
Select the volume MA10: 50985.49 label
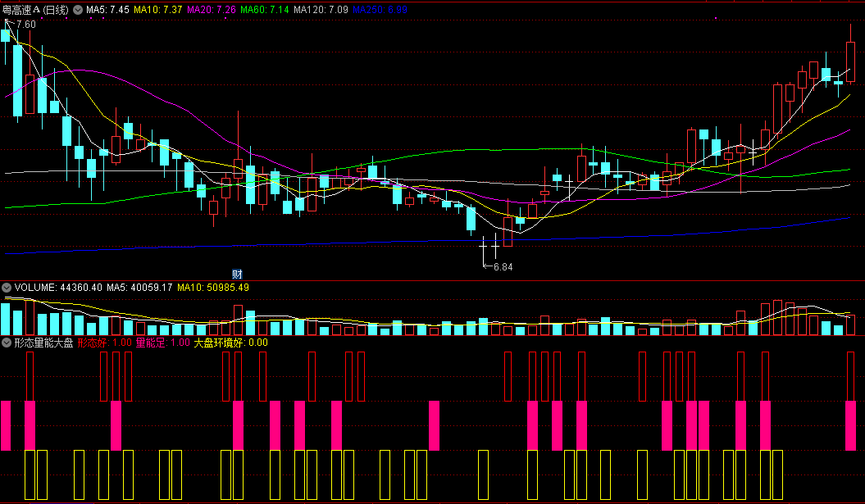point(213,288)
